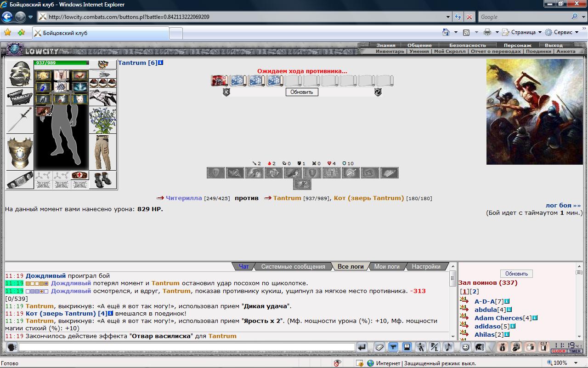The width and height of the screenshot is (588, 368).
Task: Expand the Print button dropdown arrow
Action: tap(497, 32)
